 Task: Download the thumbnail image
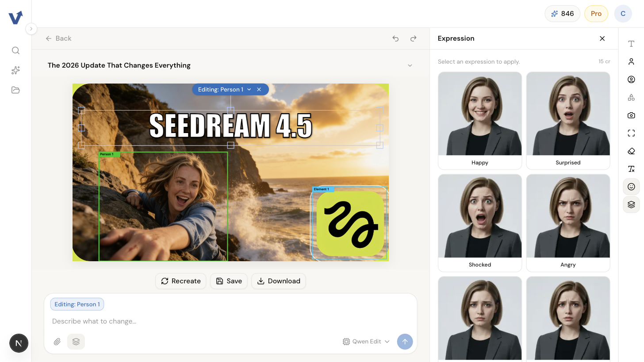coord(279,281)
